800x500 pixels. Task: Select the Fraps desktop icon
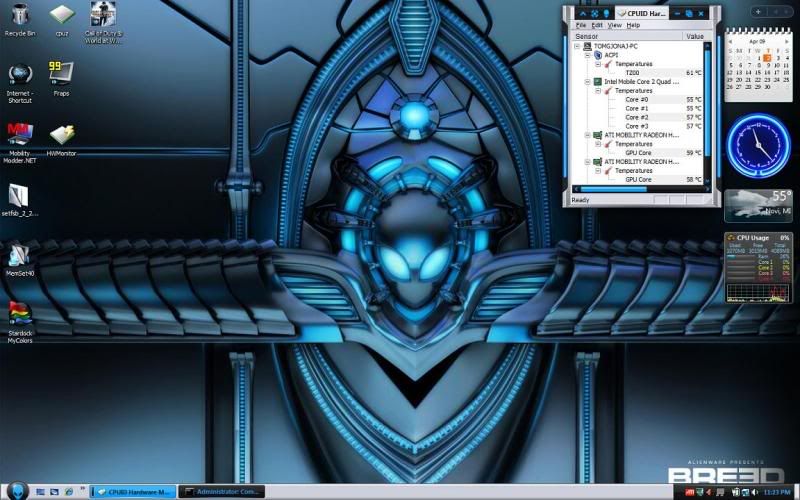pos(61,79)
